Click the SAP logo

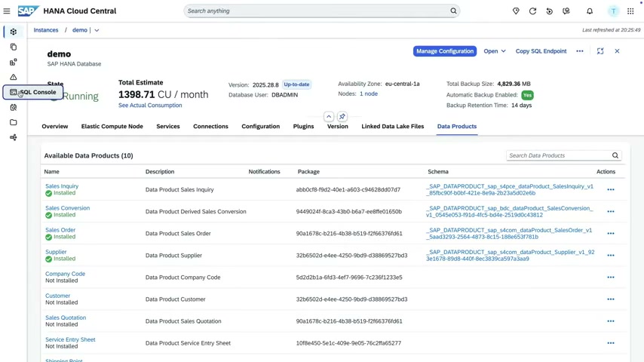29,11
